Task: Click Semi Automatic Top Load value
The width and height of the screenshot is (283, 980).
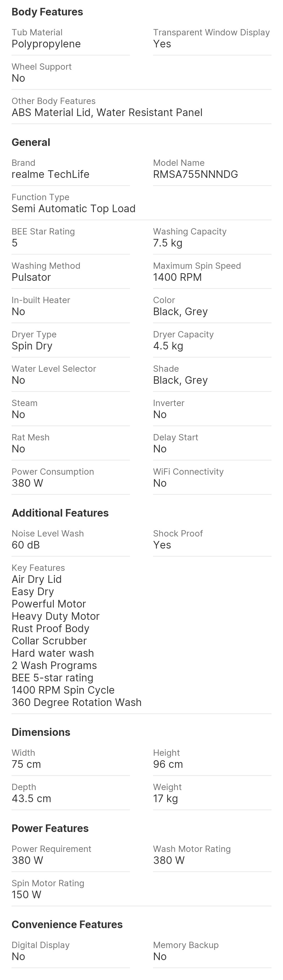Action: (73, 209)
